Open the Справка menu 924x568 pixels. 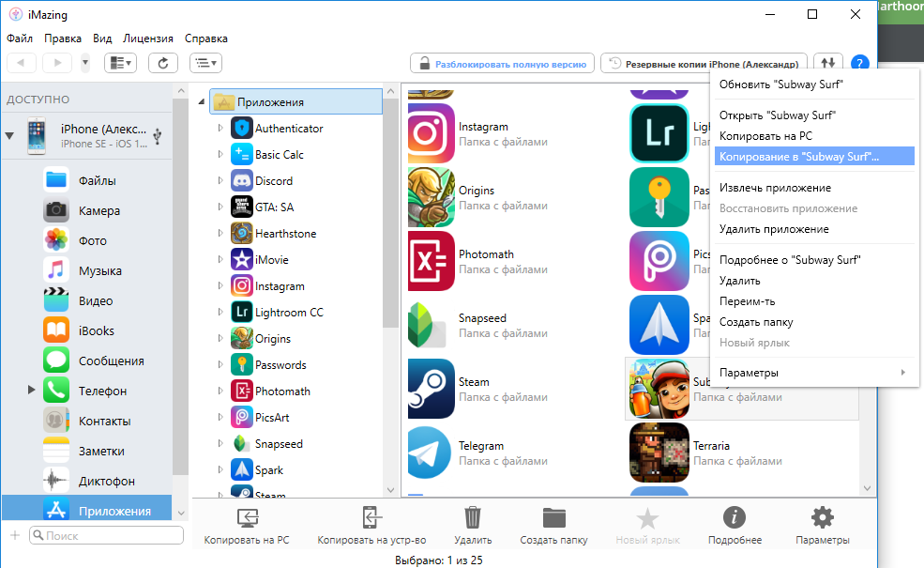point(206,38)
